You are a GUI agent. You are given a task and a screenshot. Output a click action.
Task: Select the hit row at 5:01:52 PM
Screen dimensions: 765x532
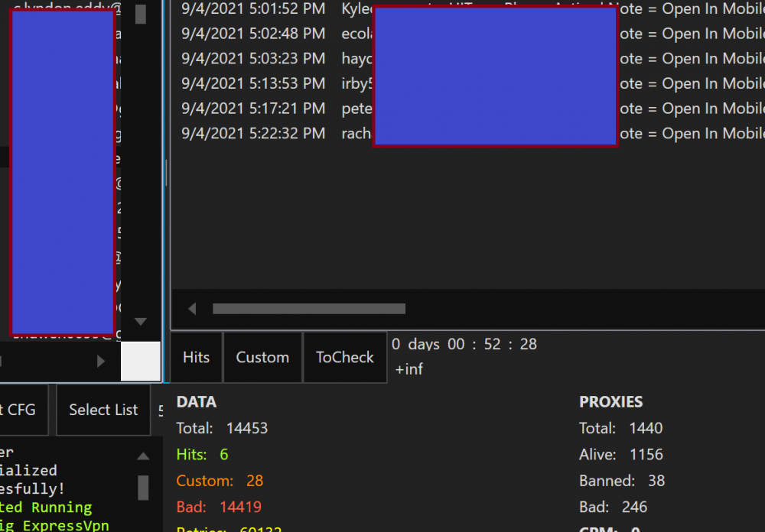(253, 9)
